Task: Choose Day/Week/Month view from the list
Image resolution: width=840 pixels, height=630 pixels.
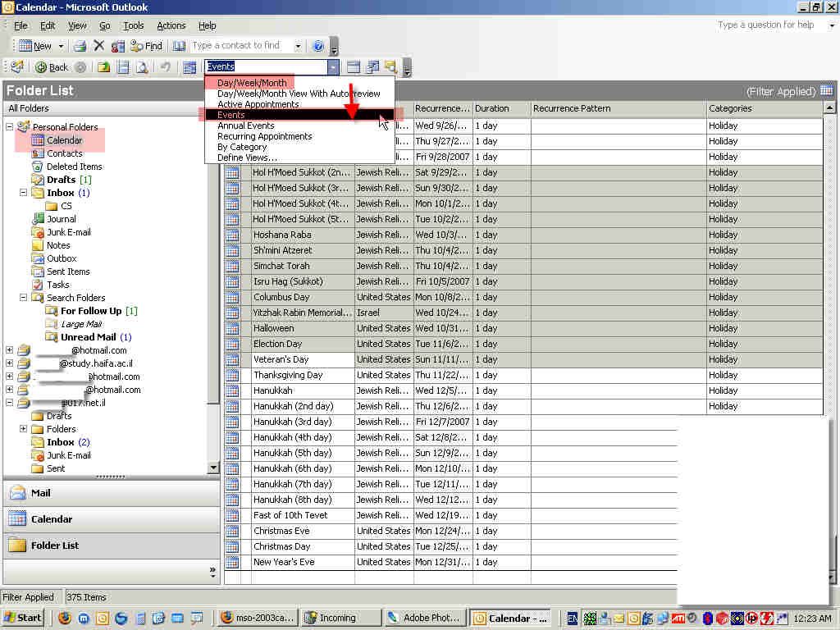Action: click(x=252, y=83)
